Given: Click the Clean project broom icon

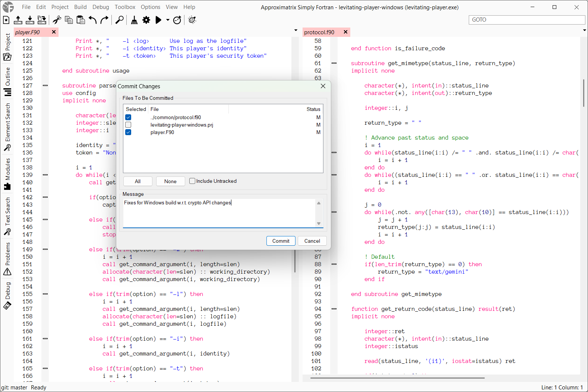Looking at the screenshot, I should (x=134, y=20).
